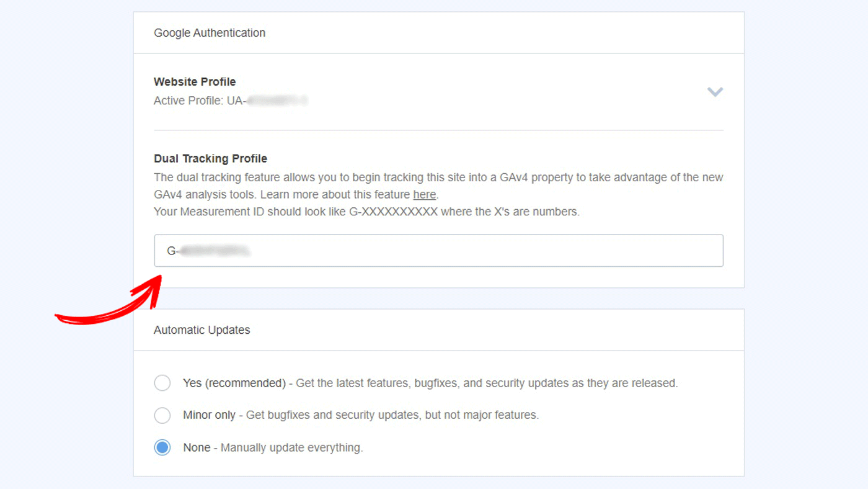The height and width of the screenshot is (489, 868).
Task: Click the blurred G- measurement ID value
Action: tap(211, 251)
